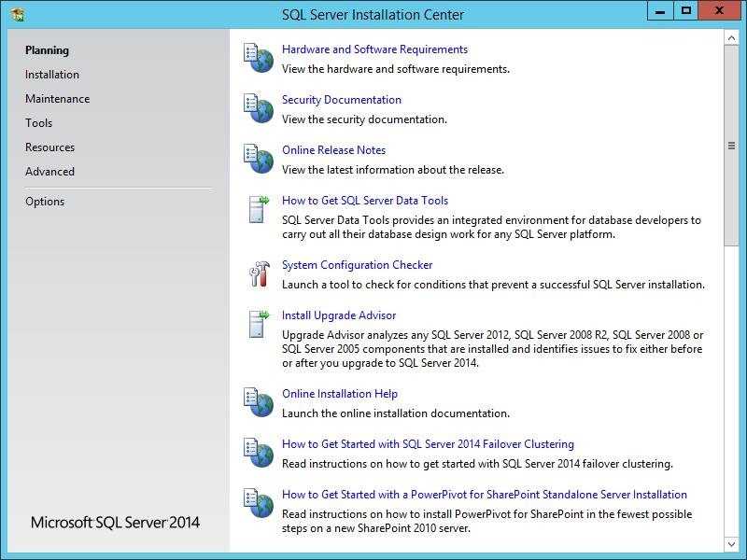Click the Online Installation Help globe icon

click(x=259, y=402)
